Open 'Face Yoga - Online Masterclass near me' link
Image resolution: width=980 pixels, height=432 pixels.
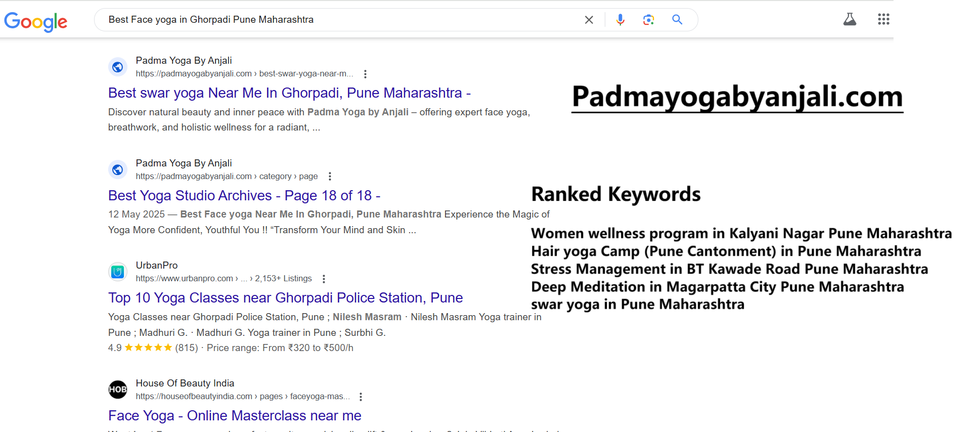click(235, 416)
